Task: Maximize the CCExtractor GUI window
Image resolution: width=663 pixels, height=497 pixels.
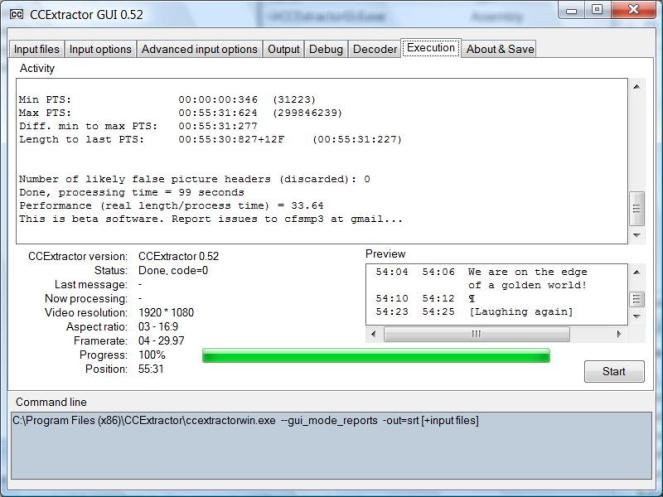Action: pos(597,10)
